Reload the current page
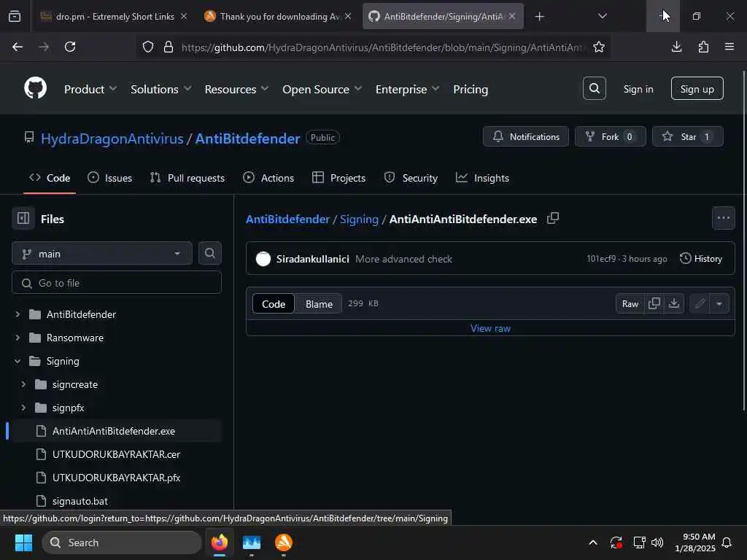This screenshot has height=560, width=747. [x=70, y=47]
